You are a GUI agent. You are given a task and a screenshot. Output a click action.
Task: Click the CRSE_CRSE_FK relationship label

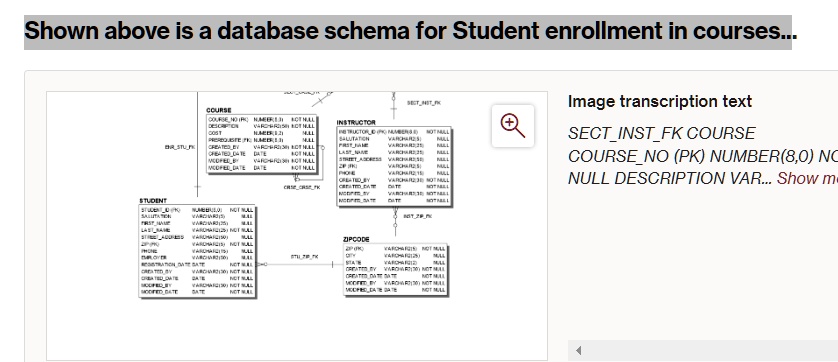[x=302, y=188]
